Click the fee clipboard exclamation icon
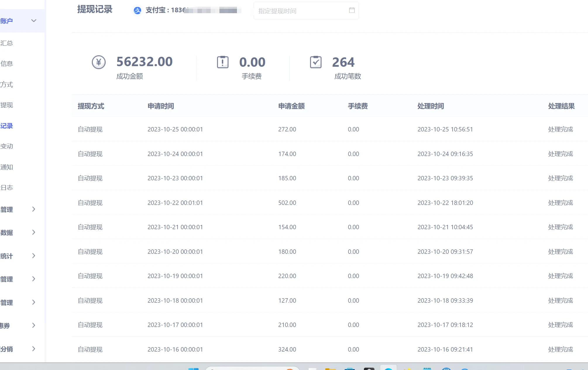This screenshot has width=588, height=370. (223, 62)
